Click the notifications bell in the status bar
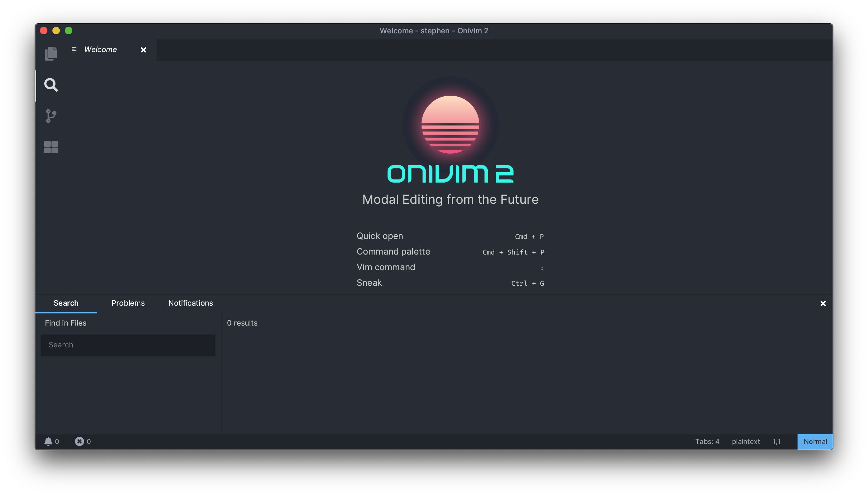868x496 pixels. coord(49,441)
